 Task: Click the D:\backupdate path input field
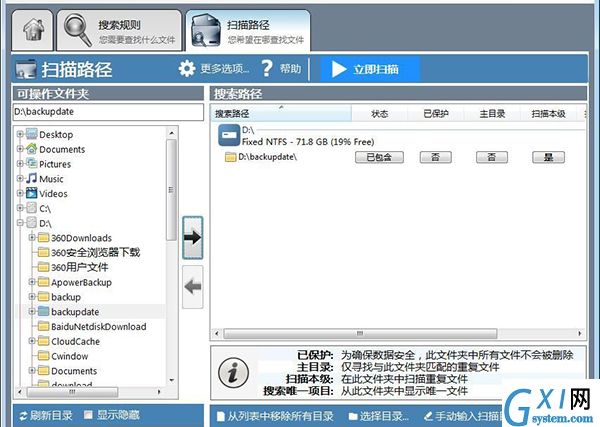coord(108,112)
